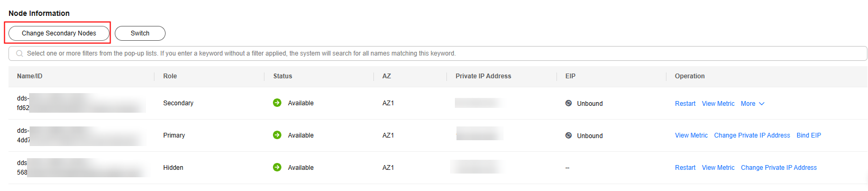Restart the Secondary node

point(685,104)
